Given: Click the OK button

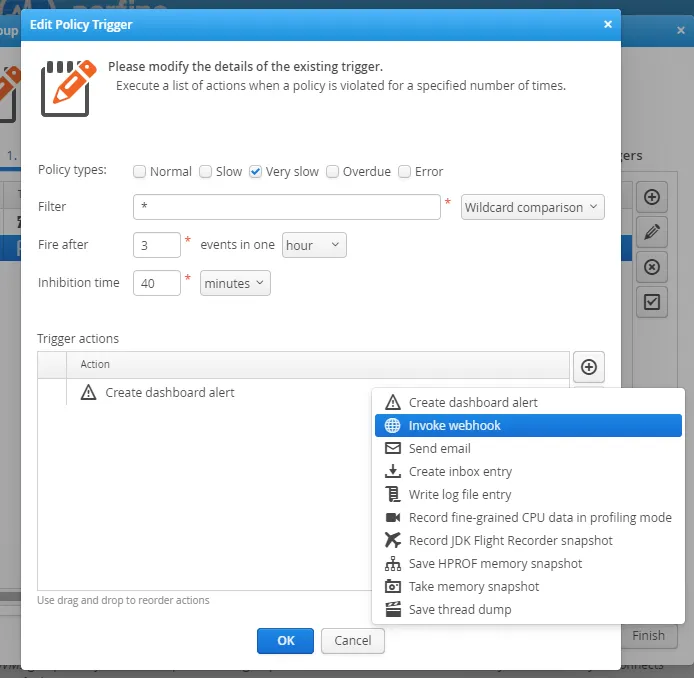Looking at the screenshot, I should pos(285,641).
